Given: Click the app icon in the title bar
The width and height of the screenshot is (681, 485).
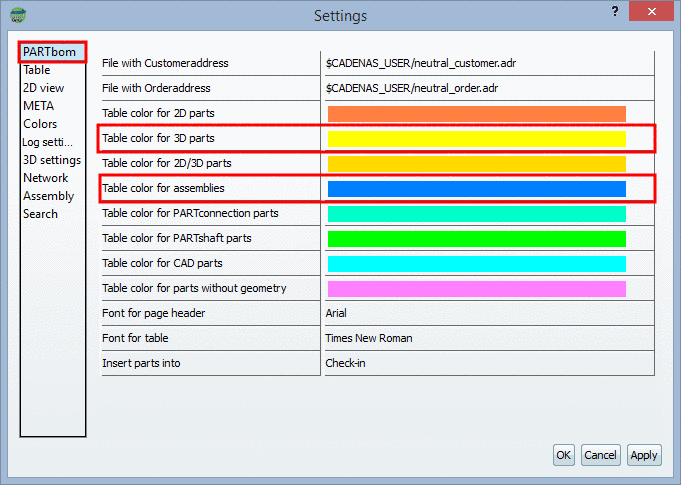Looking at the screenshot, I should point(18,15).
